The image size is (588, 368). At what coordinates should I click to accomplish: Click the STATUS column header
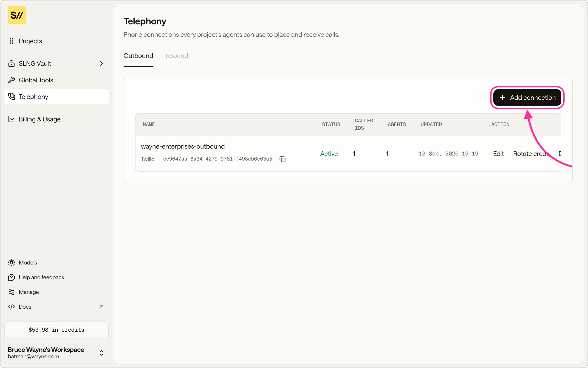pyautogui.click(x=331, y=124)
